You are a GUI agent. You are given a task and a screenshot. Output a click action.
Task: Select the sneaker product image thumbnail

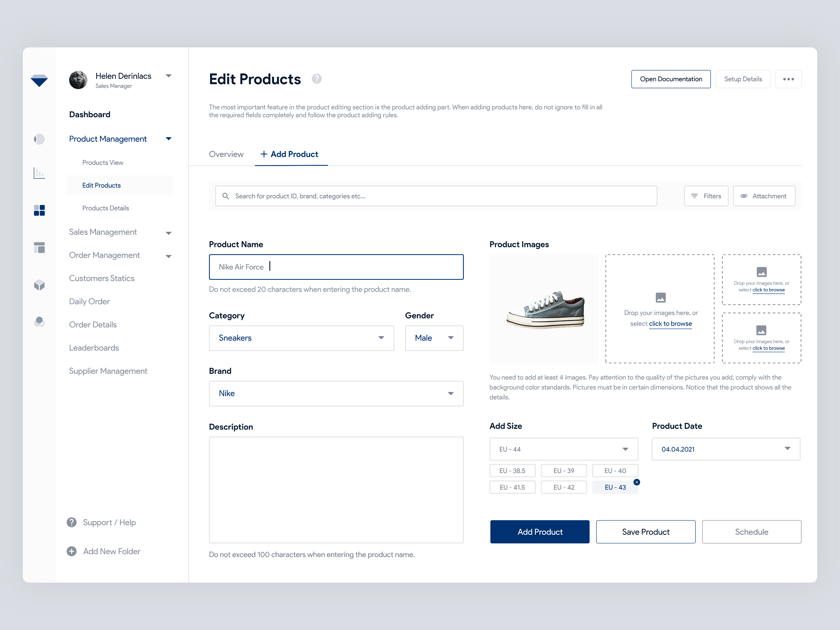click(x=544, y=309)
